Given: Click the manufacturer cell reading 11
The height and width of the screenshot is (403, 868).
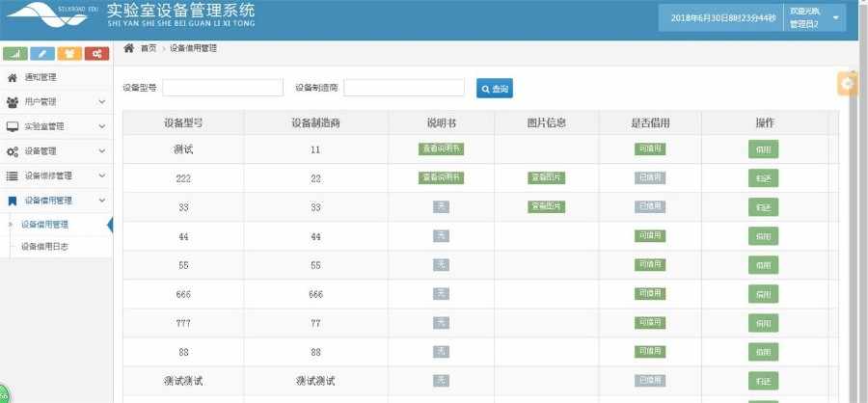Looking at the screenshot, I should 315,149.
